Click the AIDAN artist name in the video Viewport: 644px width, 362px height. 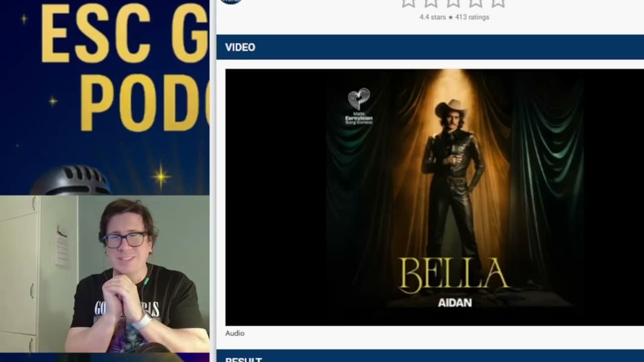point(455,303)
